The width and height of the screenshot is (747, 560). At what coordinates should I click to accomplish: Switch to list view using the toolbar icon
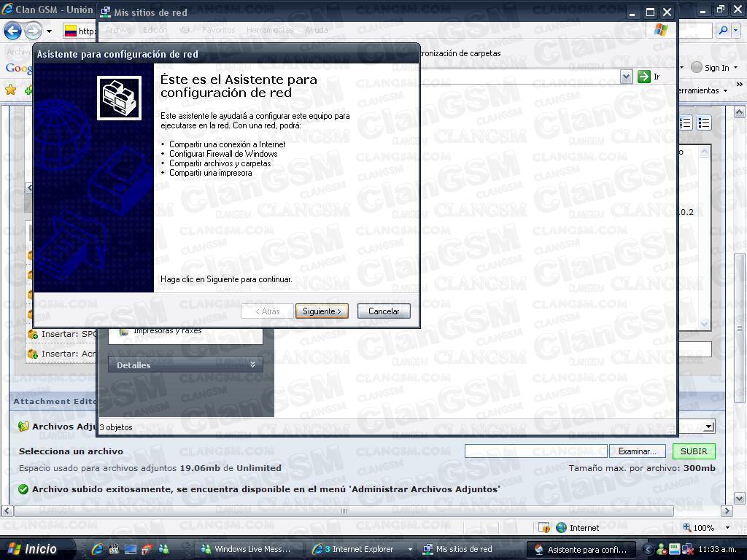704,122
